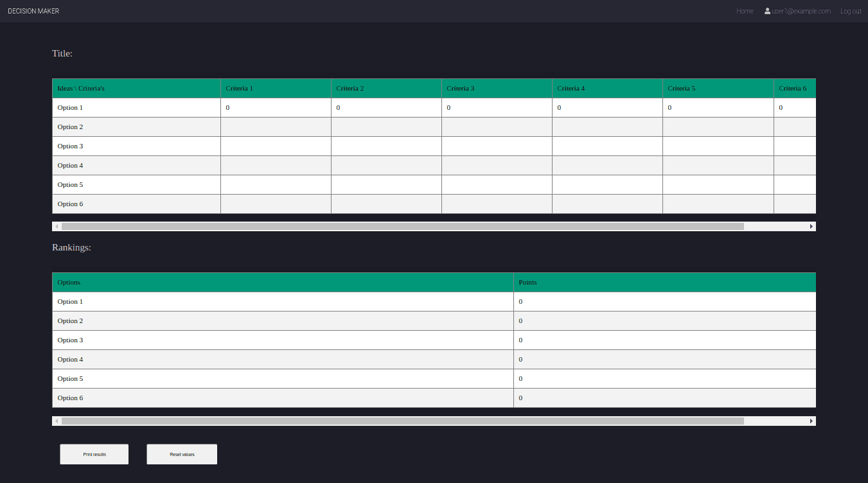
Task: Edit Option 1 value under Criteria 5
Action: coord(718,107)
